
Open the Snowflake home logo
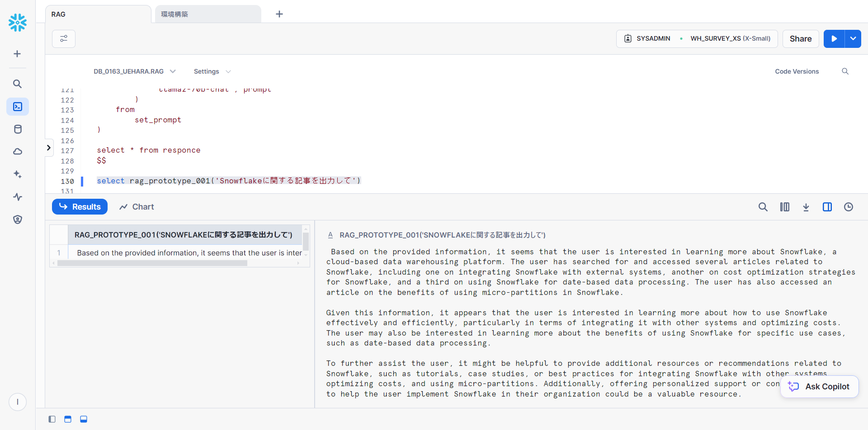pyautogui.click(x=18, y=23)
